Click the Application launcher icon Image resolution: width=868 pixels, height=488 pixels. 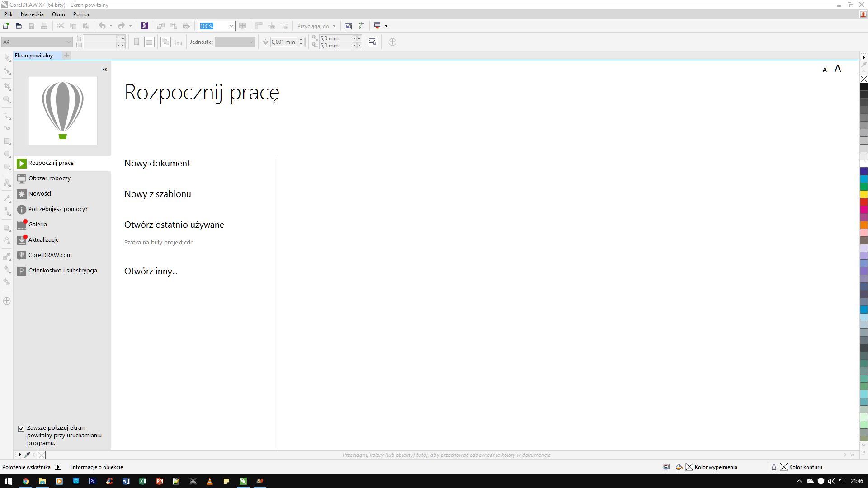[x=377, y=26]
